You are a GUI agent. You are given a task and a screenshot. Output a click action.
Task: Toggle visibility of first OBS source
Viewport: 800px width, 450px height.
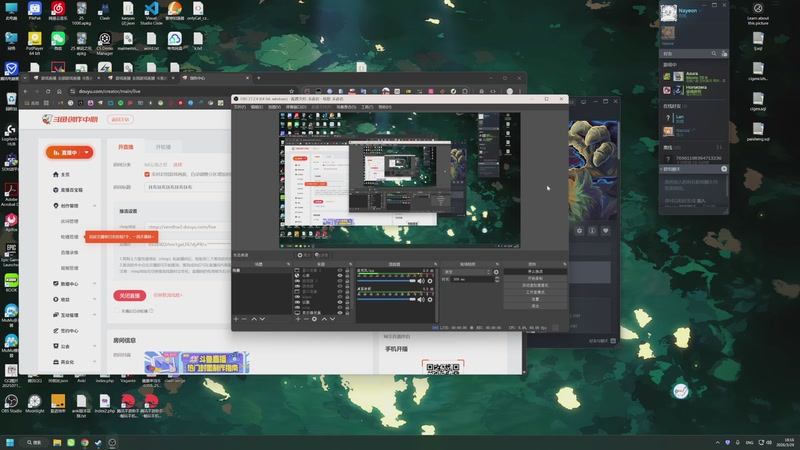[x=340, y=270]
